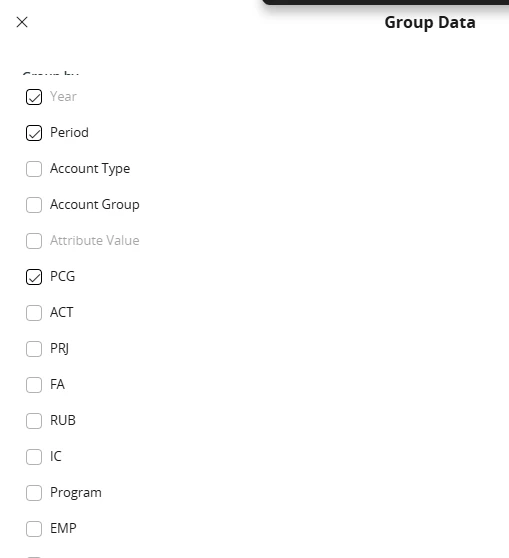The width and height of the screenshot is (509, 558).
Task: Click the PCG label text
Action: pyautogui.click(x=63, y=277)
